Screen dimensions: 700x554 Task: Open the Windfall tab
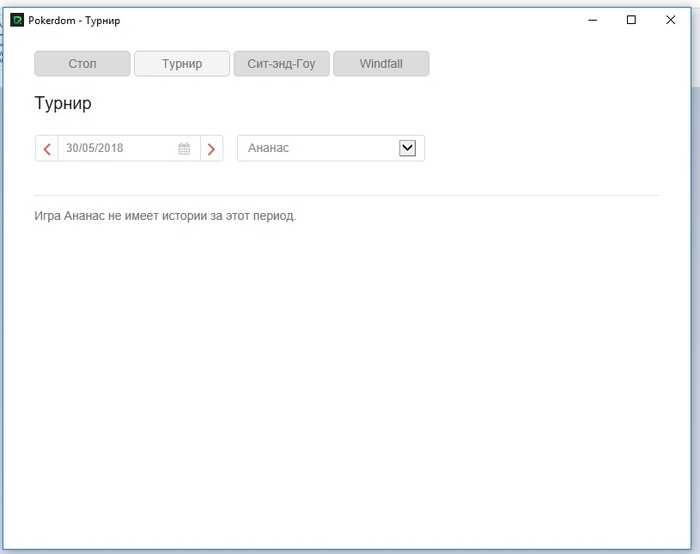click(x=381, y=63)
